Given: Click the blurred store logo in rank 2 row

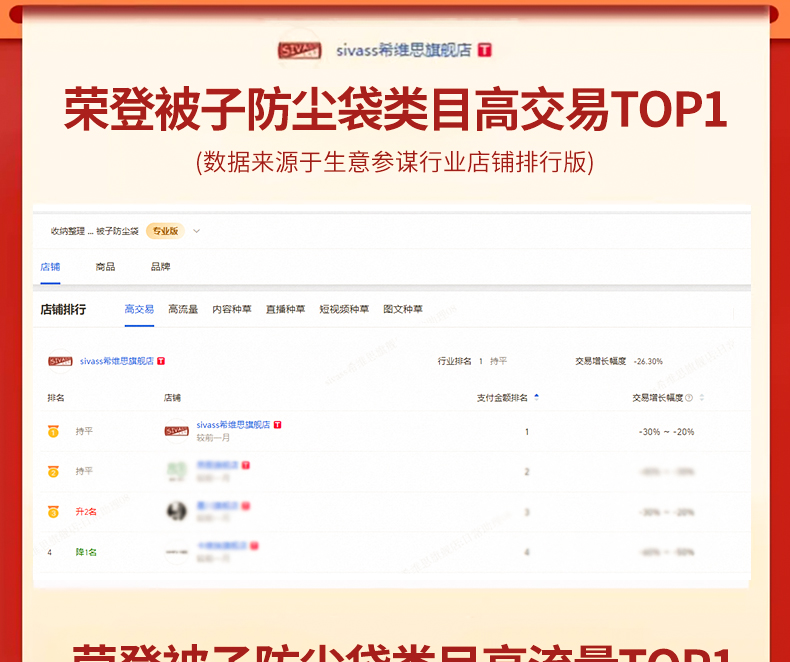Looking at the screenshot, I should pos(177,472).
